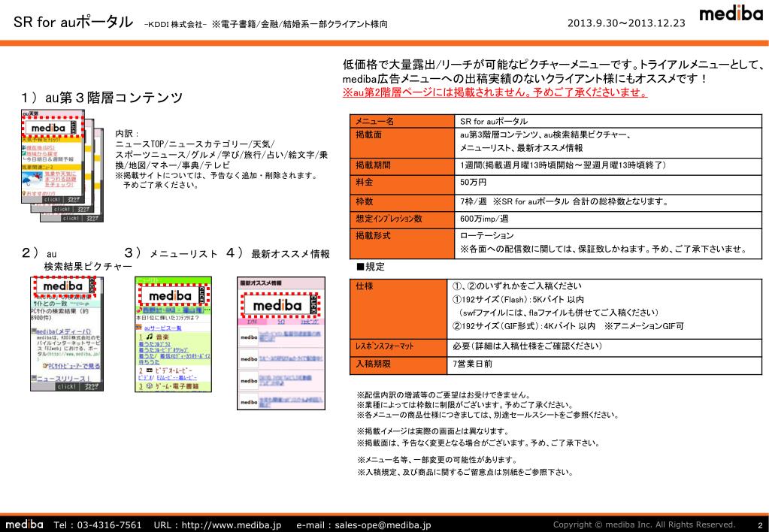Click the 入稿期限 header cell
Viewport: 769px width, 532px height.
pyautogui.click(x=398, y=365)
